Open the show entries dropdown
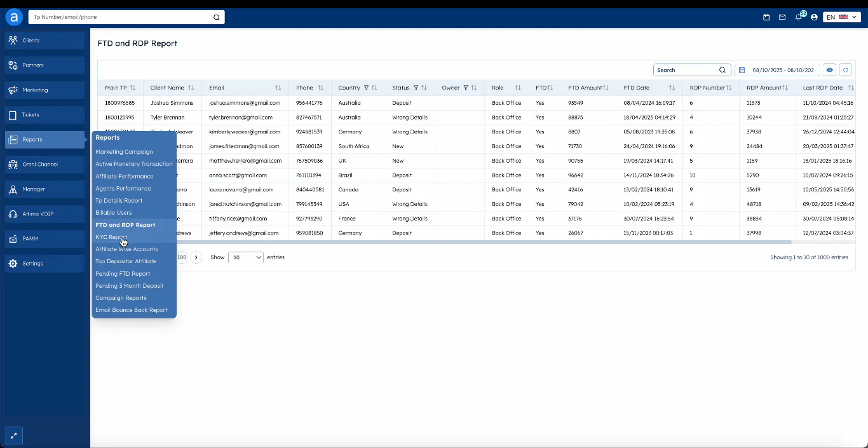868x448 pixels. [245, 257]
